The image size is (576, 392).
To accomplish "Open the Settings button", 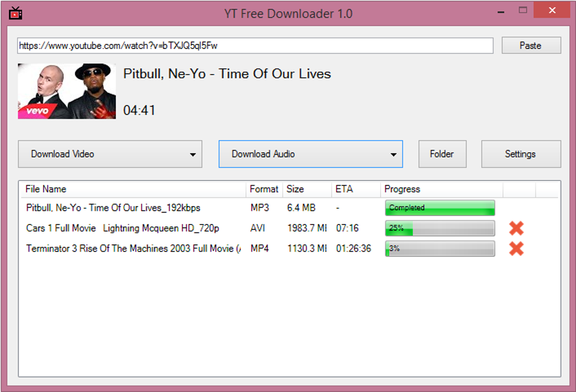I will 521,154.
